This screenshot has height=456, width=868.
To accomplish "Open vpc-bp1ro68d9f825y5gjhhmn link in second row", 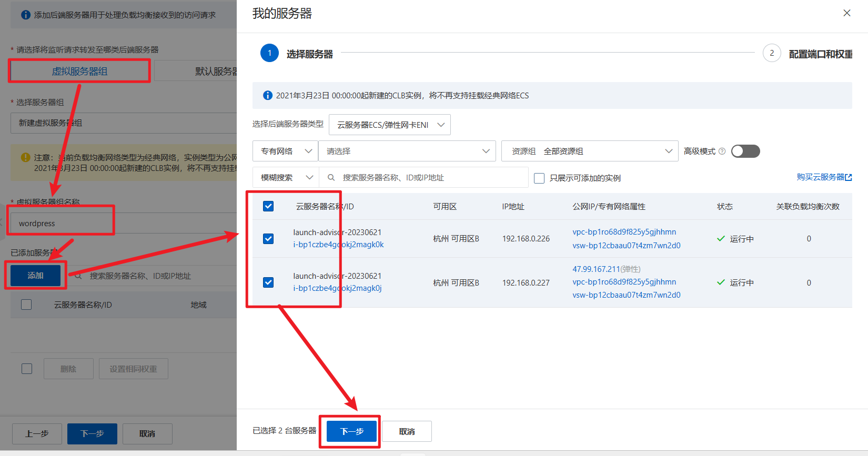I will coord(624,282).
